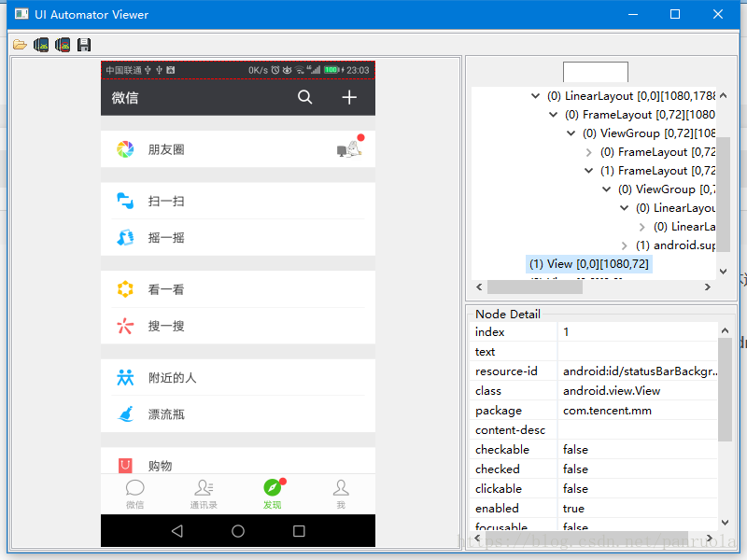Viewport: 747px width, 560px height.
Task: Select the (1) android.sup tree row
Action: (675, 245)
